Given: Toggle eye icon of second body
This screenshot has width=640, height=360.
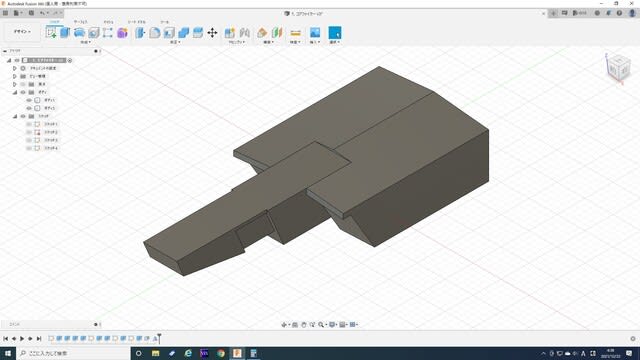Looking at the screenshot, I should pos(29,108).
